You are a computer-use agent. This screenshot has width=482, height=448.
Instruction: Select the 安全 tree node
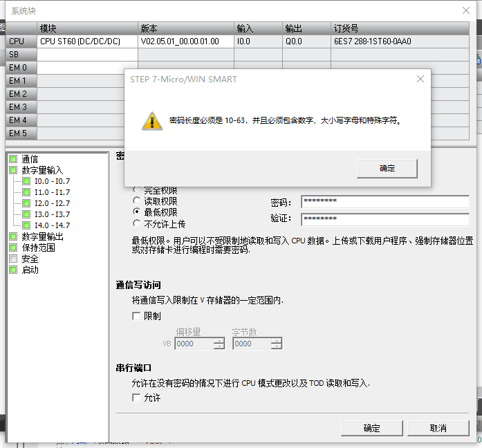point(30,259)
